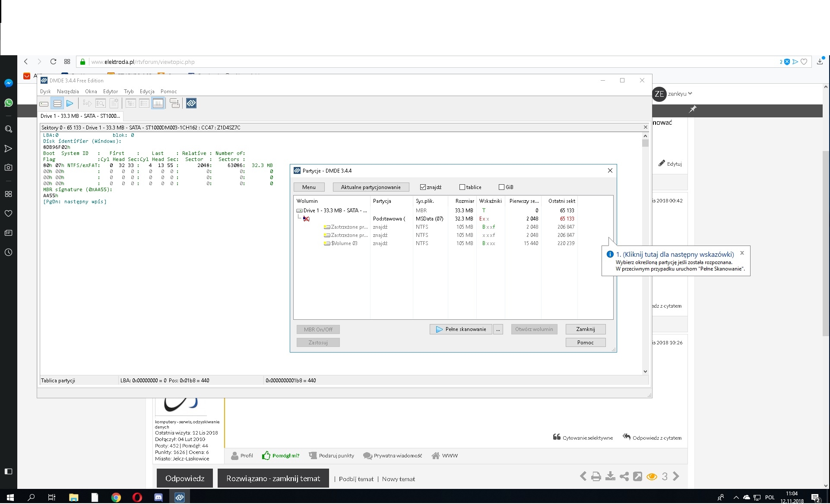Screen dimensions: 830x504
Task: Select the disk editor view toolbar icon
Action: click(x=158, y=104)
